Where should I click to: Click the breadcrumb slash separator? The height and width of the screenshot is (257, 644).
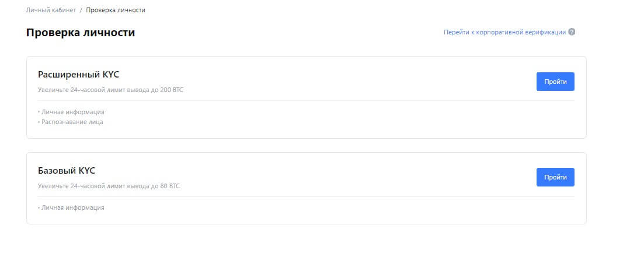pos(81,10)
